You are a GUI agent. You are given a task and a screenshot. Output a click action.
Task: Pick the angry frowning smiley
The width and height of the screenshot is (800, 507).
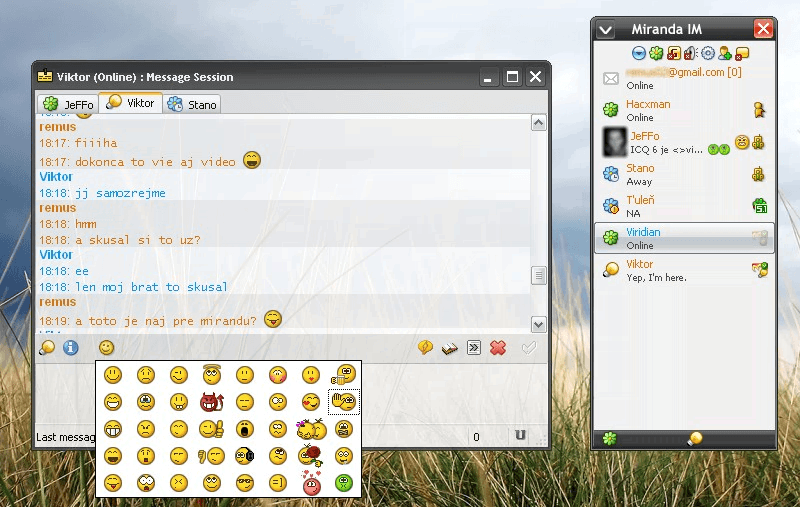[x=146, y=429]
